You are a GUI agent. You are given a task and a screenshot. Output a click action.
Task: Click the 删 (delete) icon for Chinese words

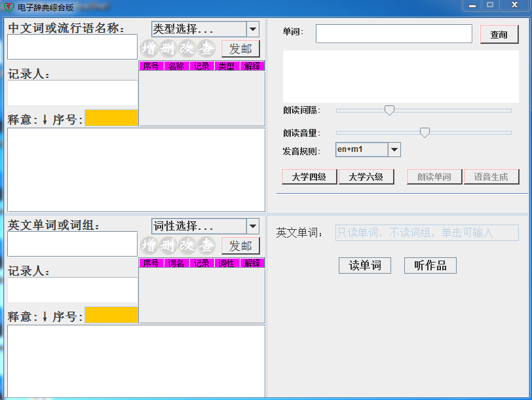click(168, 48)
